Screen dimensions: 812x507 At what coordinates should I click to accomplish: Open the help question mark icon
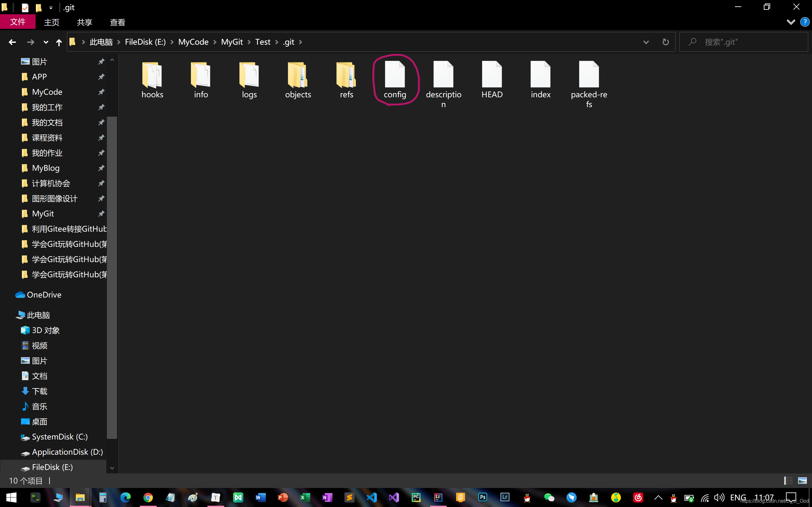coord(804,22)
